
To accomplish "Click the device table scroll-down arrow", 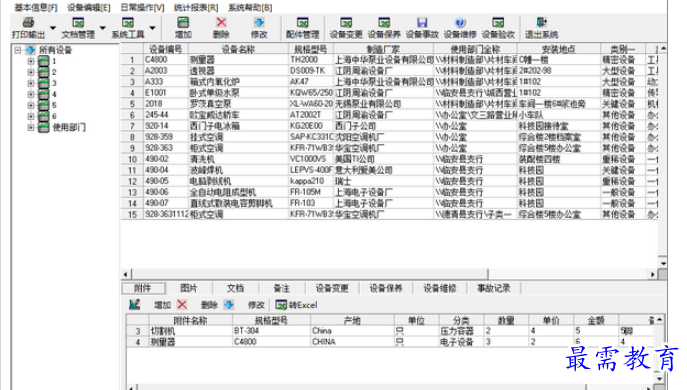I will click(x=662, y=263).
